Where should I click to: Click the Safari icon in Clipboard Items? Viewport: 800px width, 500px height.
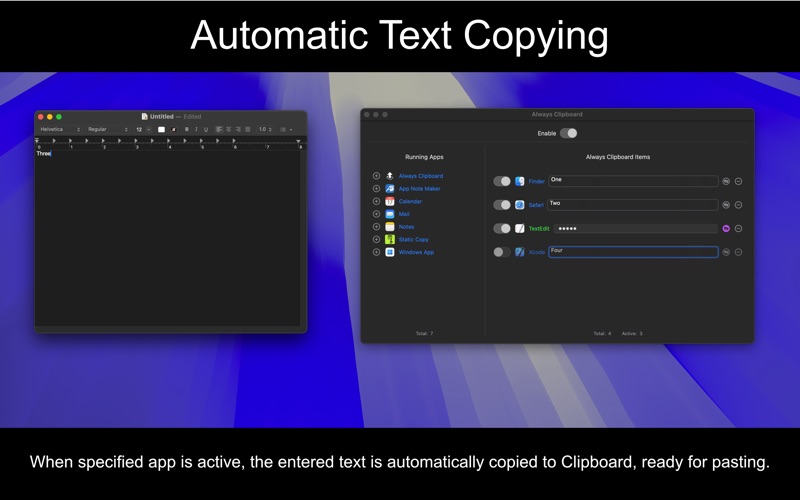519,205
